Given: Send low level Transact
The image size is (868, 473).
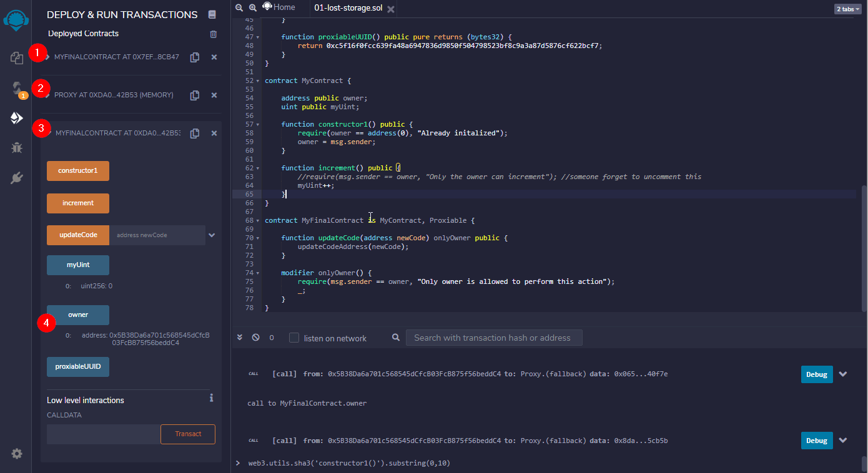Looking at the screenshot, I should coord(188,434).
